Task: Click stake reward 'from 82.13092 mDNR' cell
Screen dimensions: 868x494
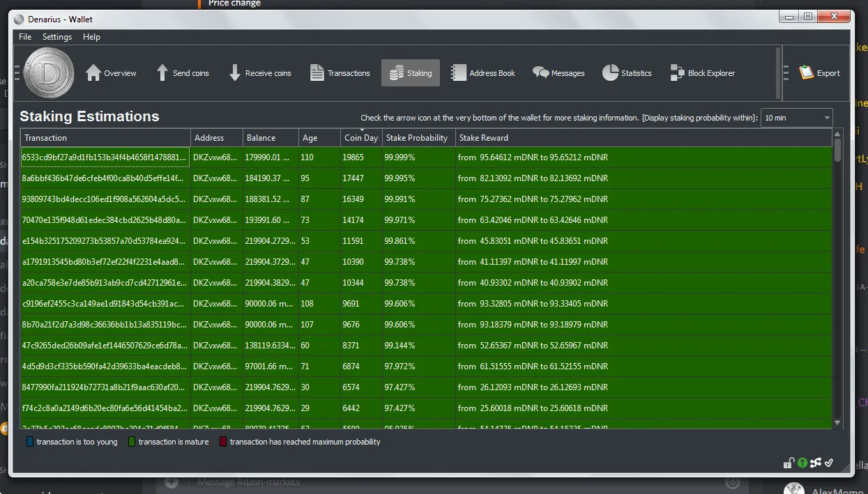Action: [x=644, y=178]
